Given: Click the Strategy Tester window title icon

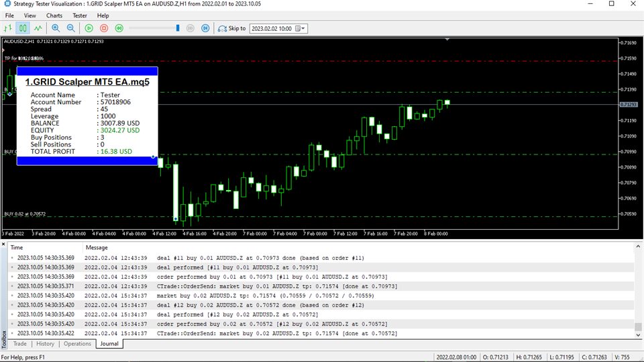Looking at the screenshot, I should pos(7,4).
